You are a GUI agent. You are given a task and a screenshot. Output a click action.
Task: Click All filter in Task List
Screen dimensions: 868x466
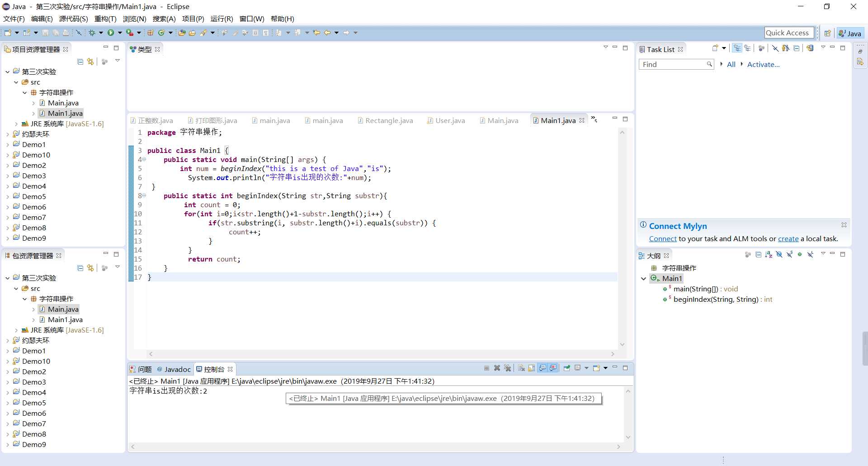click(x=731, y=64)
